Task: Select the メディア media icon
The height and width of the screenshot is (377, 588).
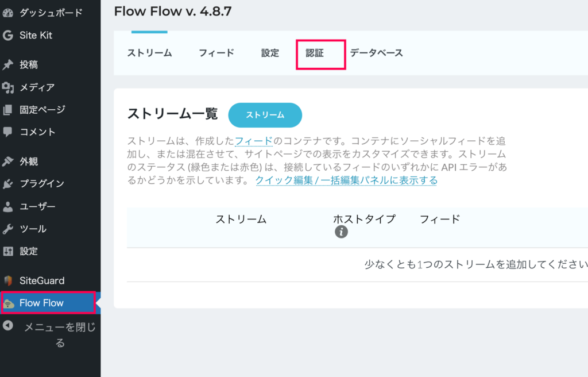Action: (x=8, y=87)
